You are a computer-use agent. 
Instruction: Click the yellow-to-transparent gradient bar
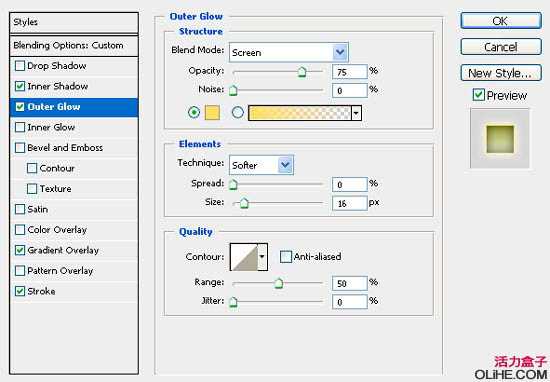coord(300,113)
